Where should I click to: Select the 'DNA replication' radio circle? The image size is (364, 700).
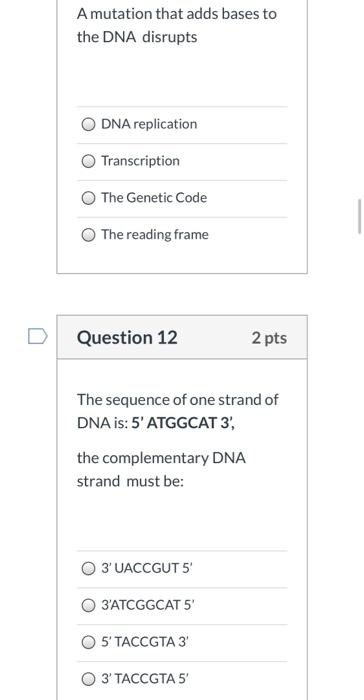[88, 125]
